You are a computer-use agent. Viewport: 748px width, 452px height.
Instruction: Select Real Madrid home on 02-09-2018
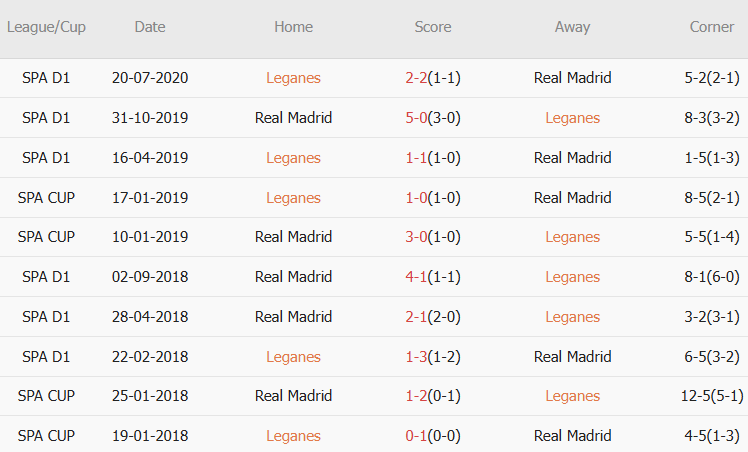pyautogui.click(x=293, y=277)
